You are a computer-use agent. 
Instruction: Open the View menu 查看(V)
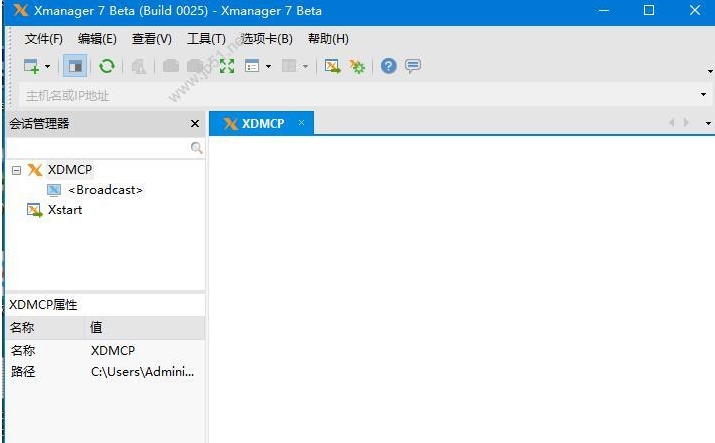[x=151, y=39]
